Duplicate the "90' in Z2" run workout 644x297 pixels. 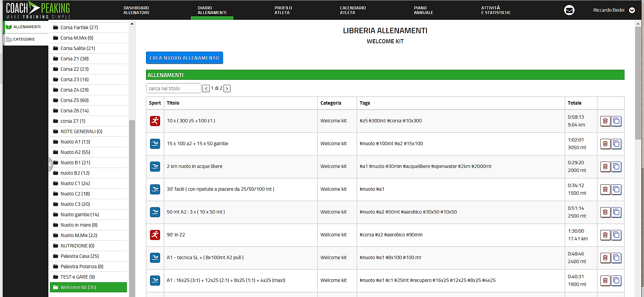tap(616, 235)
